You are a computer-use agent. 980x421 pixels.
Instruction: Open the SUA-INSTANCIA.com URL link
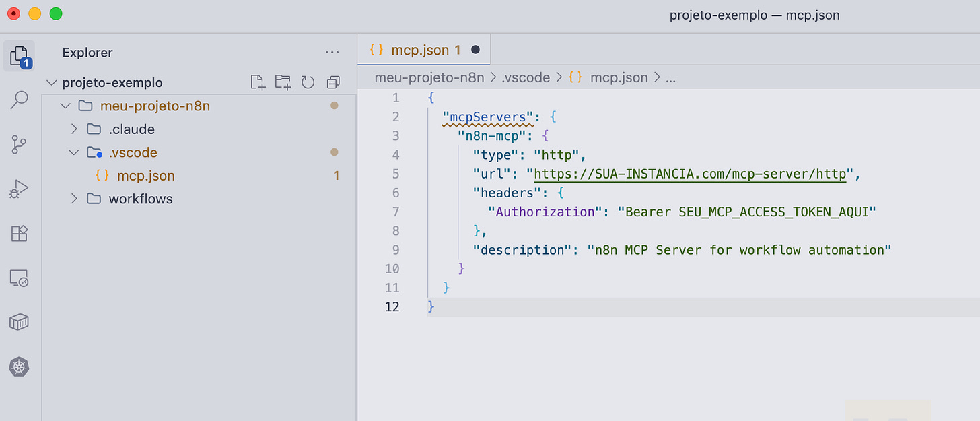[690, 174]
